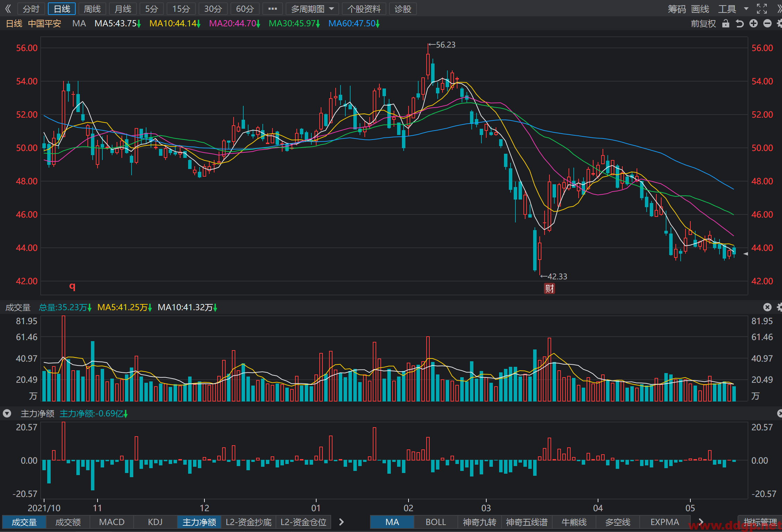
Task: Open the 多周期图 dropdown
Action: point(312,9)
